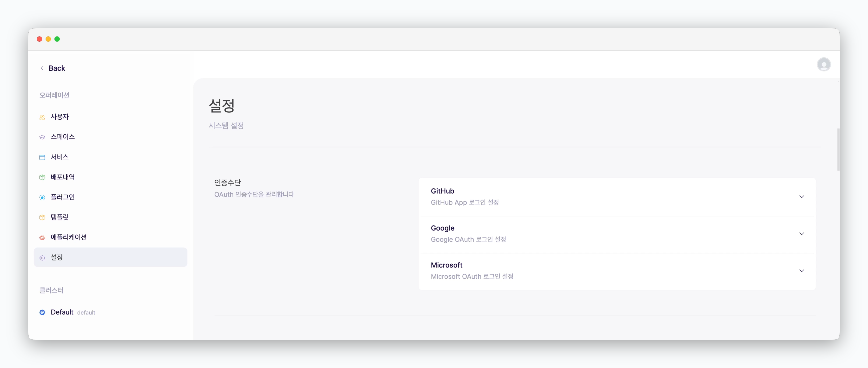Open the 사용자 menu item
Viewport: 868px width, 368px height.
click(111, 117)
